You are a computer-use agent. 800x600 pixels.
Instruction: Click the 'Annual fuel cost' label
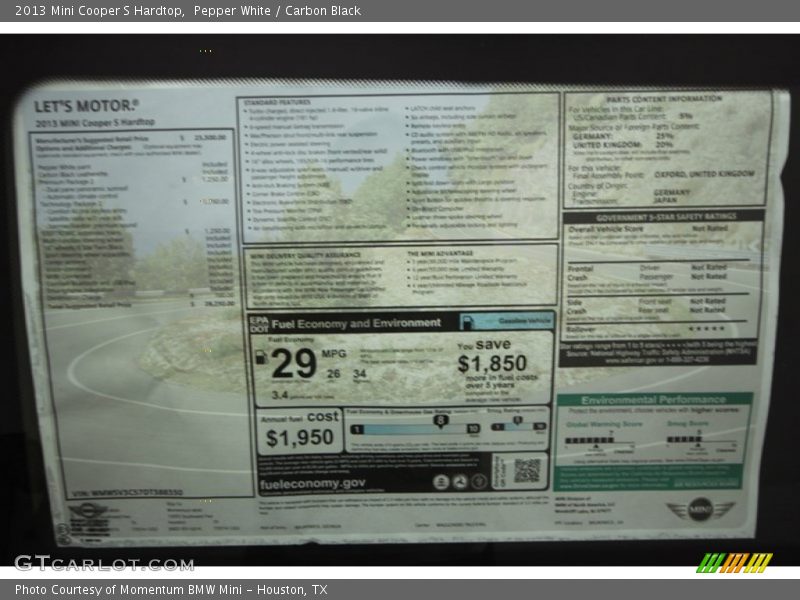[299, 417]
